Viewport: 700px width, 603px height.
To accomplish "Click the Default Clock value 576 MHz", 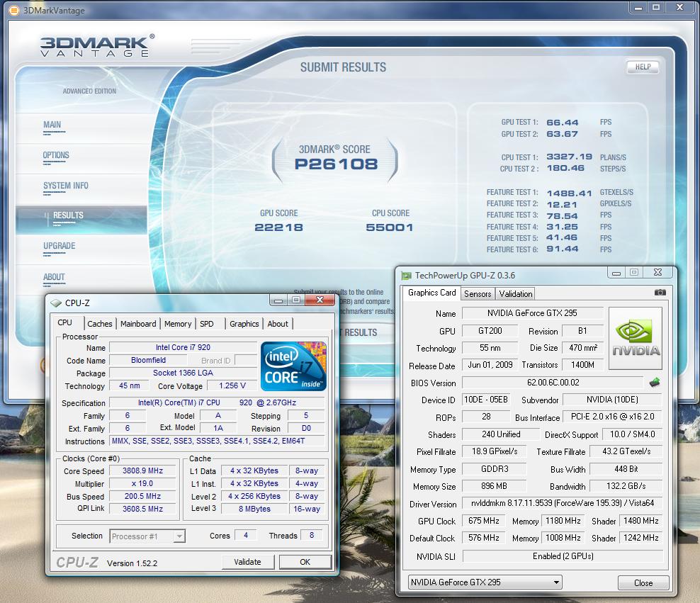I will (483, 538).
